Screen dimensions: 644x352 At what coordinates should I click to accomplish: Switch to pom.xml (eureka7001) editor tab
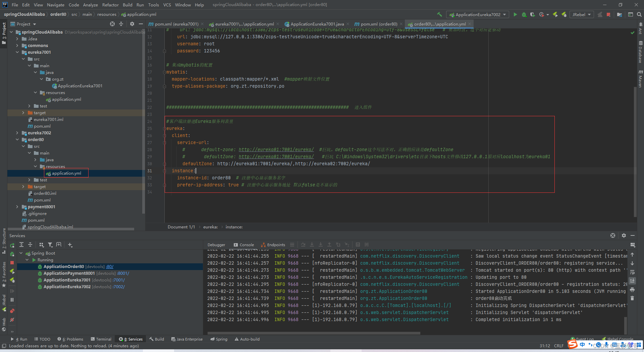[176, 24]
